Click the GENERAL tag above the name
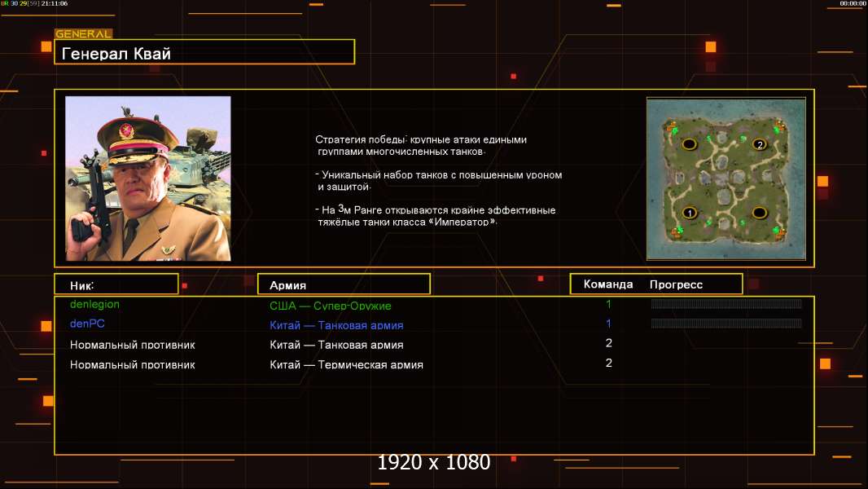 point(83,33)
